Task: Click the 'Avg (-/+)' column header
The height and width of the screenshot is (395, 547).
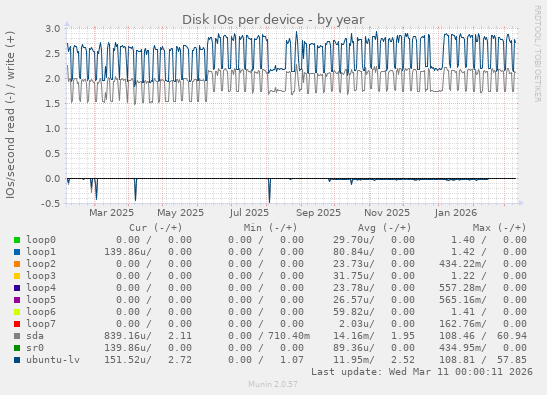Action: [385, 228]
